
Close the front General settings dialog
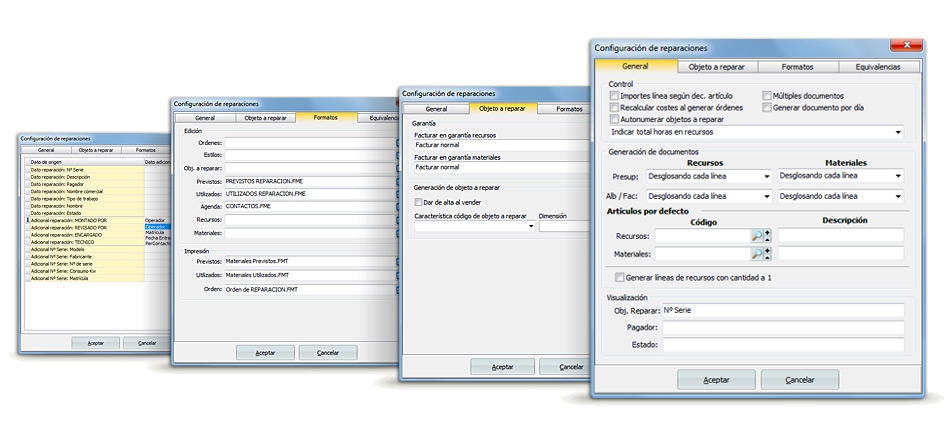pyautogui.click(x=905, y=46)
